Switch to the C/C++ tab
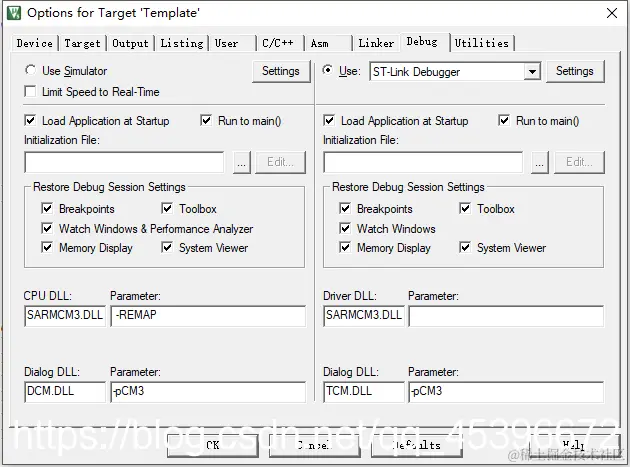 pyautogui.click(x=280, y=43)
